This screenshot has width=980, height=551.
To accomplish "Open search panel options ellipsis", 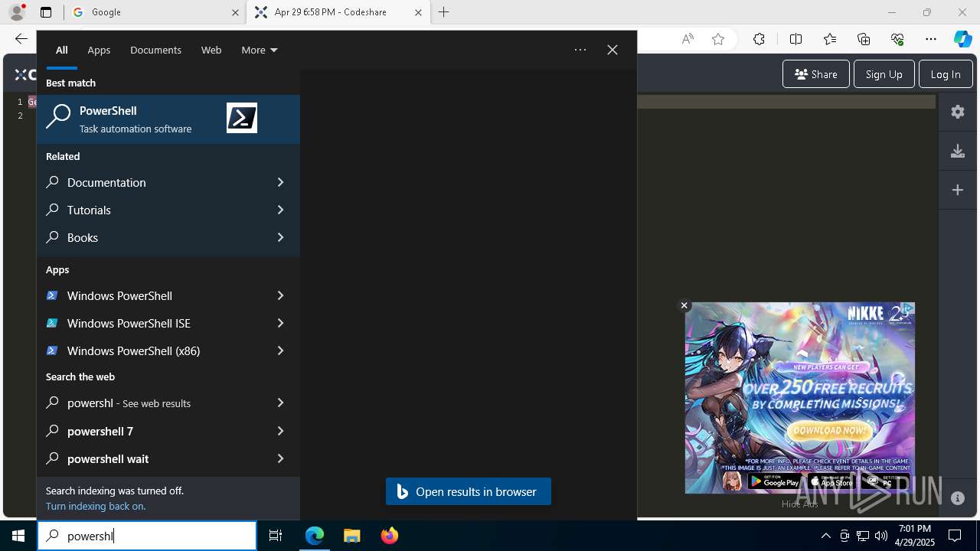I will tap(580, 50).
